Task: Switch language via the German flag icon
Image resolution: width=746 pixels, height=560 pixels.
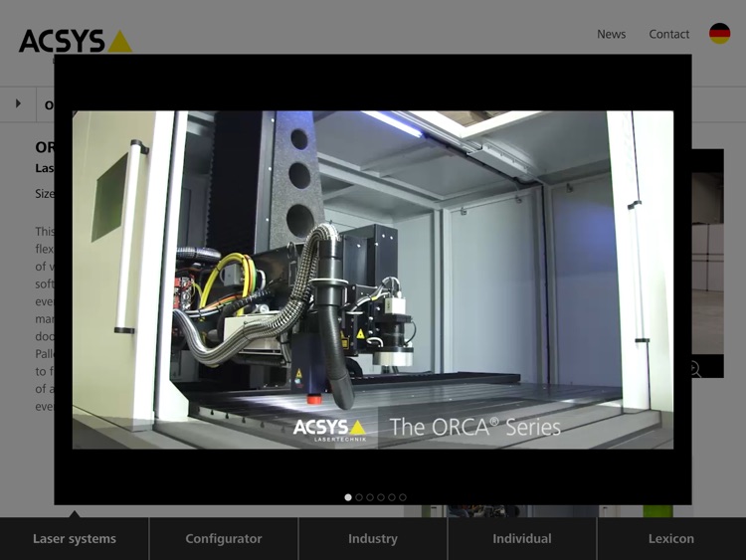Action: [x=719, y=34]
